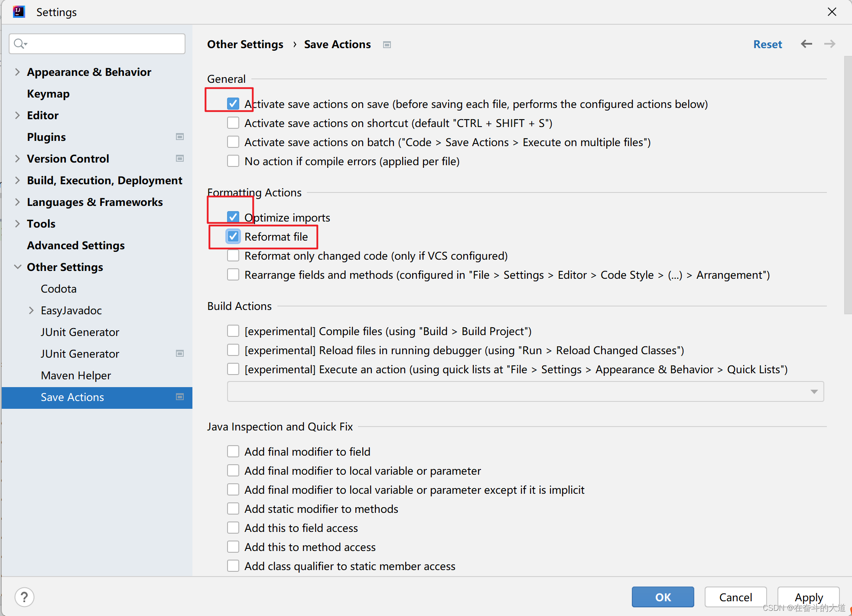Expand the EasyJavadoc tree item
This screenshot has height=616, width=852.
pos(31,310)
